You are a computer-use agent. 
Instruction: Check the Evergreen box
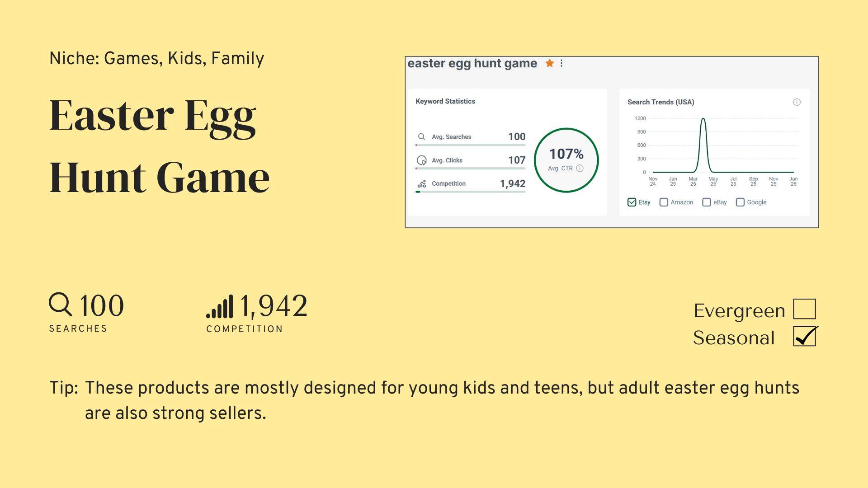point(804,309)
